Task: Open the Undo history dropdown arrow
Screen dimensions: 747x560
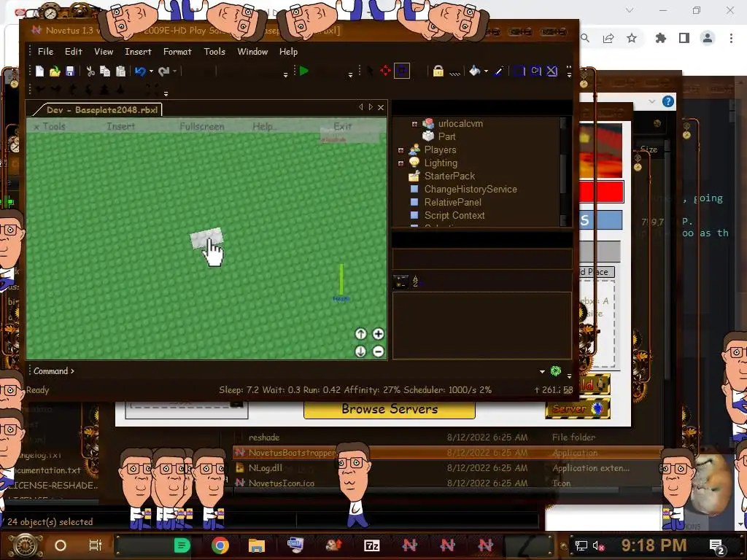Action: click(x=152, y=71)
